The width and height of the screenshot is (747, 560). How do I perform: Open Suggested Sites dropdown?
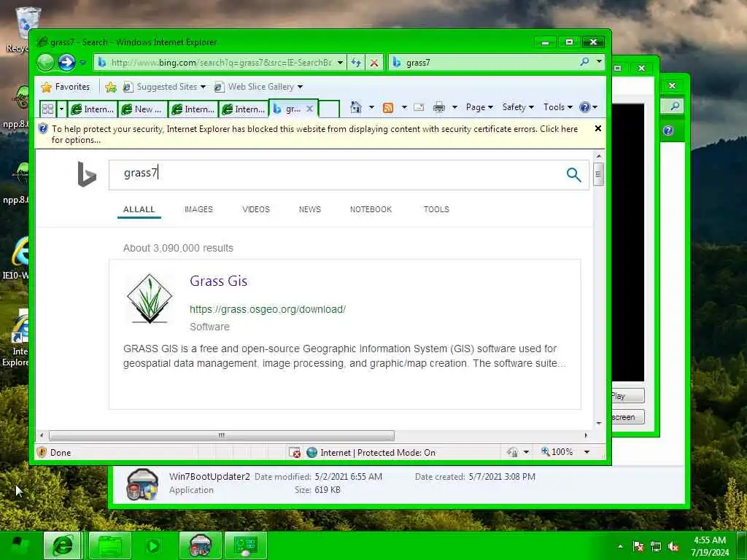(x=164, y=87)
